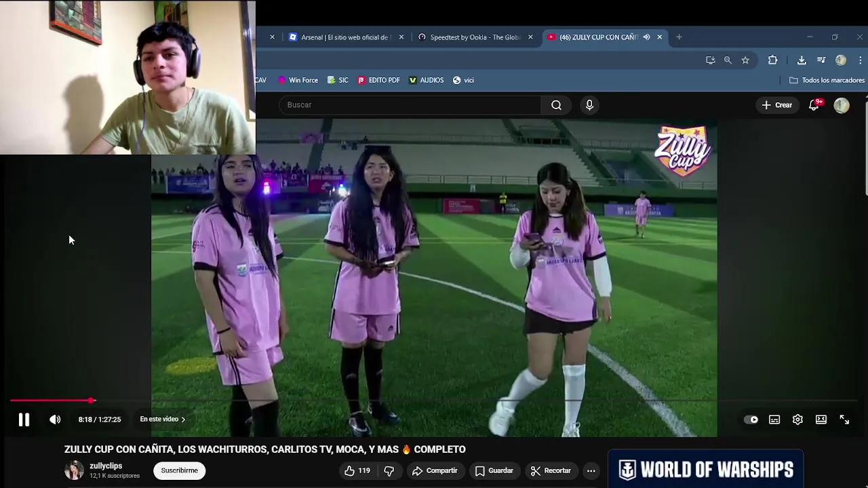
Task: Toggle the autoplay switch in the player
Action: coord(751,420)
